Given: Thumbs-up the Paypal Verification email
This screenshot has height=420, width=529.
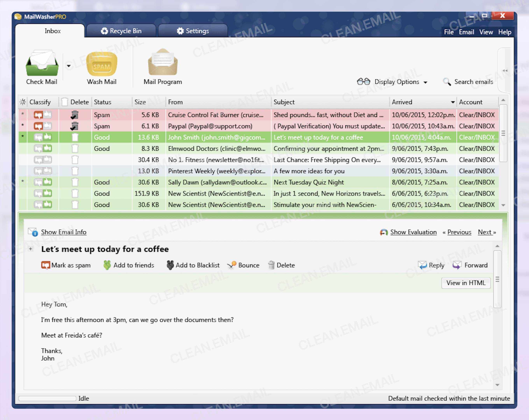Looking at the screenshot, I should 48,126.
